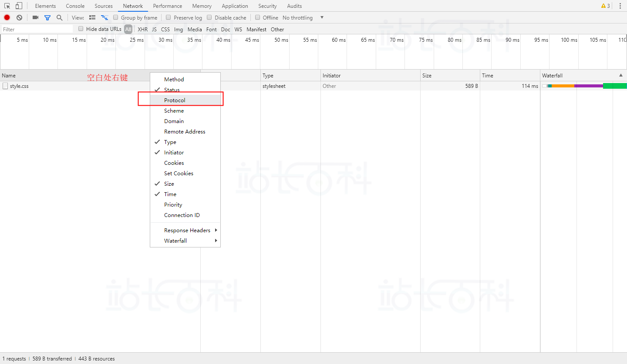Click the style.css file icon
The image size is (627, 364).
click(x=5, y=86)
